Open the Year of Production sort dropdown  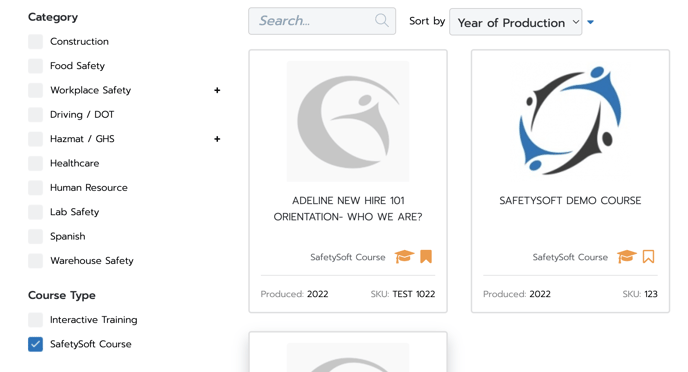point(516,22)
